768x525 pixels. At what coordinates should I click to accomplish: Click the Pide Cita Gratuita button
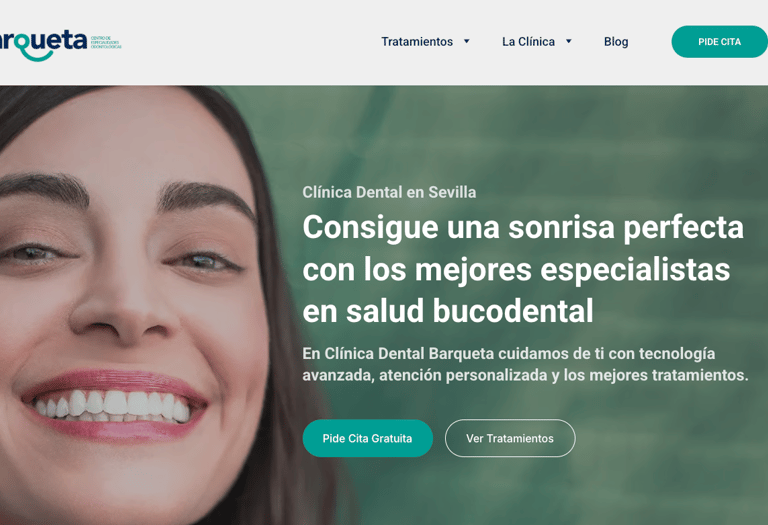click(367, 438)
